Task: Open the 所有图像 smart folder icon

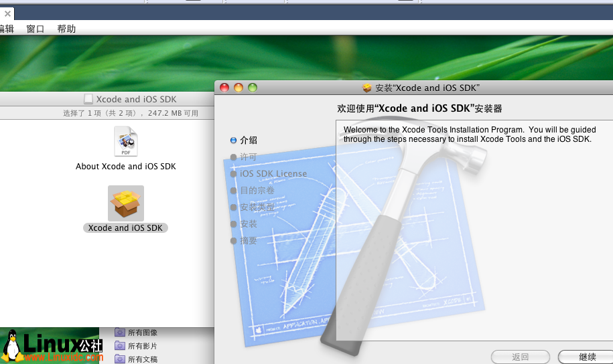Action: (x=120, y=333)
